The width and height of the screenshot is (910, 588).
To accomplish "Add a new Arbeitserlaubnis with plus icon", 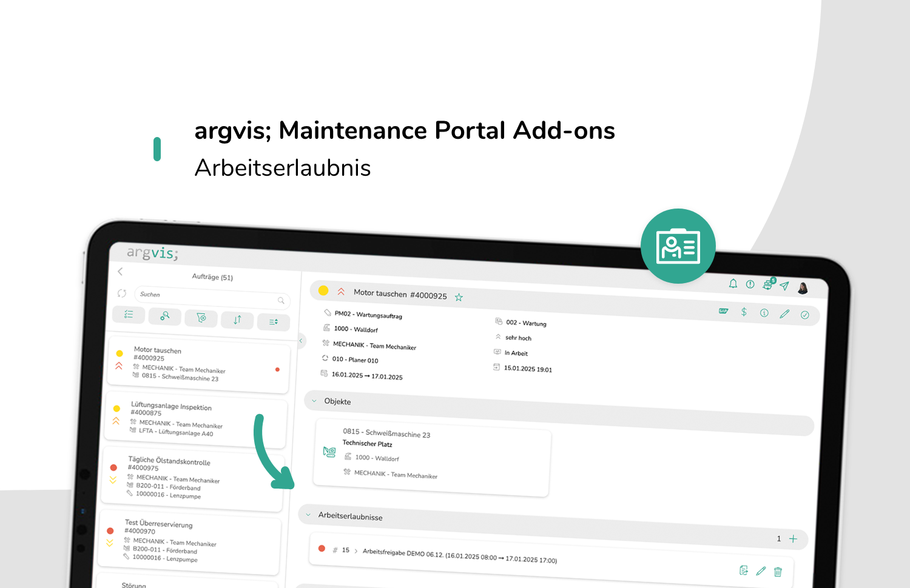I will point(793,539).
